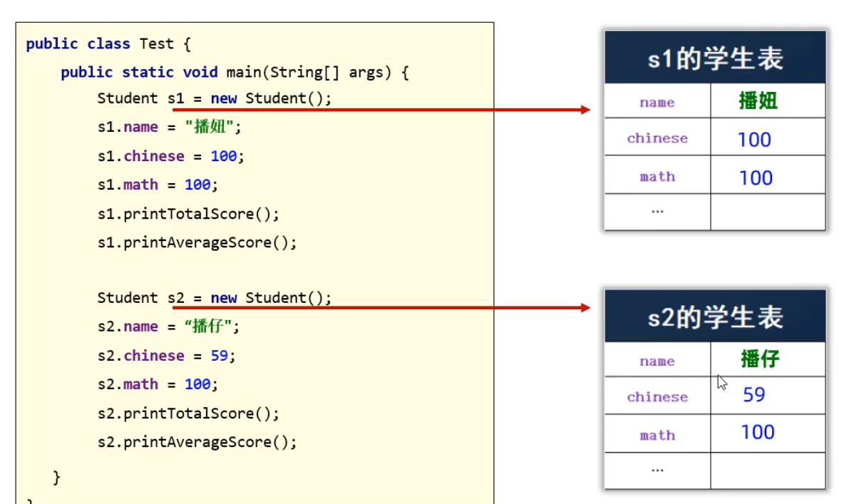
Task: Select the 播仔 name value in s2 table
Action: tap(760, 359)
